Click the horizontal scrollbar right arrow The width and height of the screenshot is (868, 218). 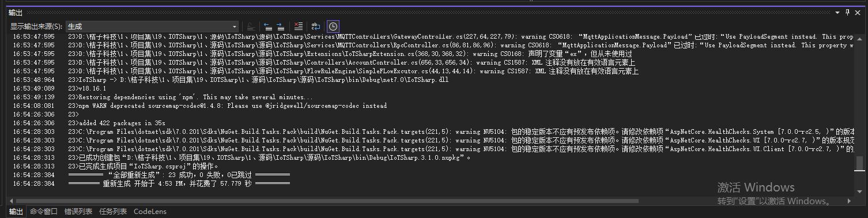pos(850,201)
